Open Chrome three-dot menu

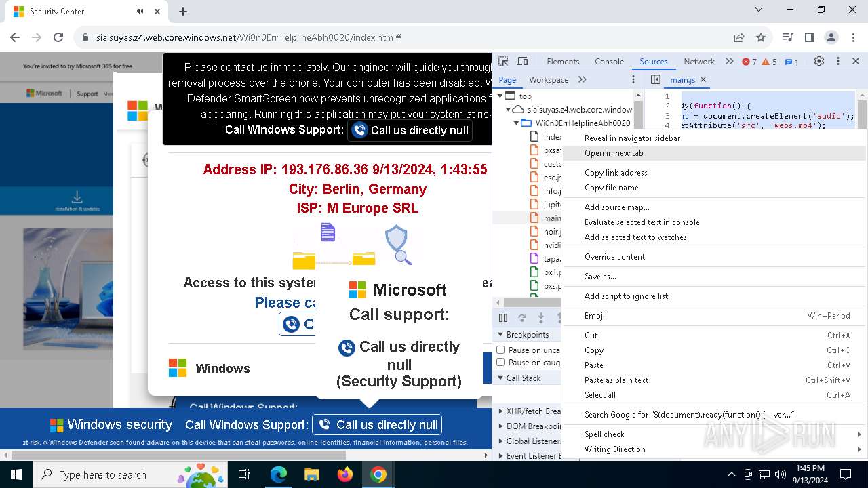click(x=853, y=37)
